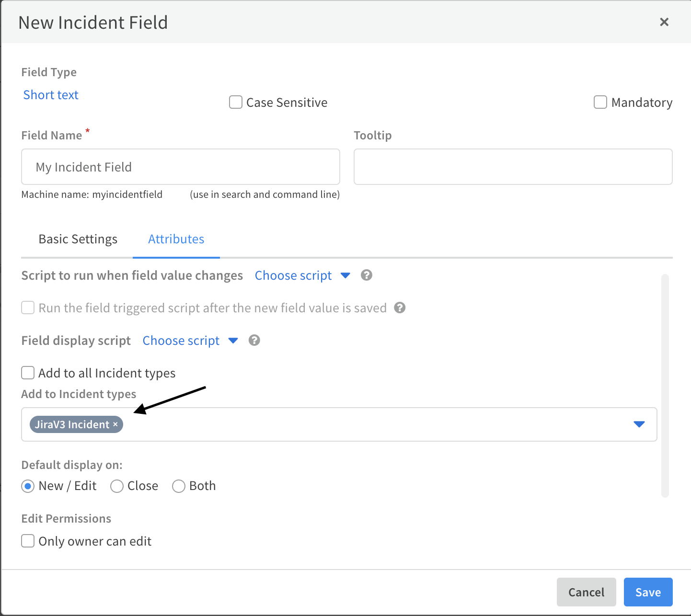Click inside the Tooltip input field

click(513, 167)
